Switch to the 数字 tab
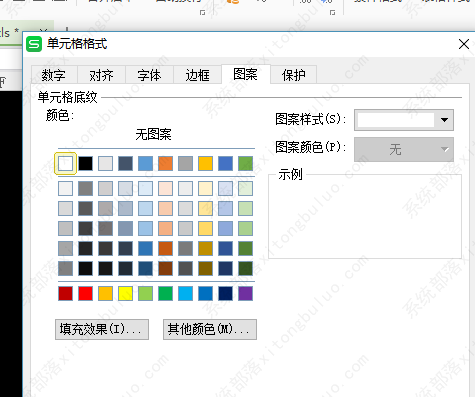This screenshot has height=397, width=475. (54, 75)
